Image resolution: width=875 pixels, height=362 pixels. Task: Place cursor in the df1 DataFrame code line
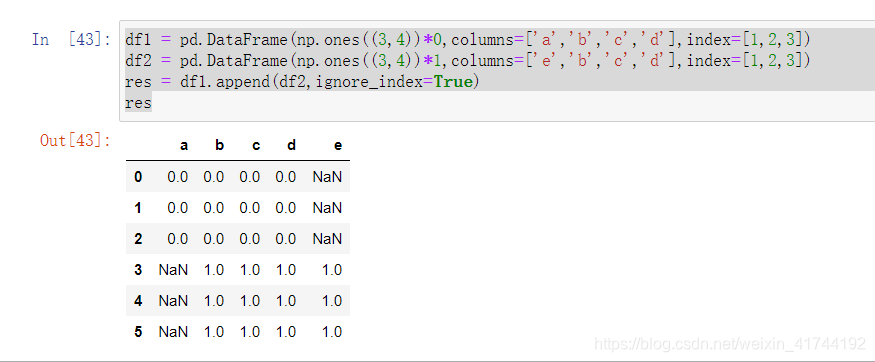point(467,40)
